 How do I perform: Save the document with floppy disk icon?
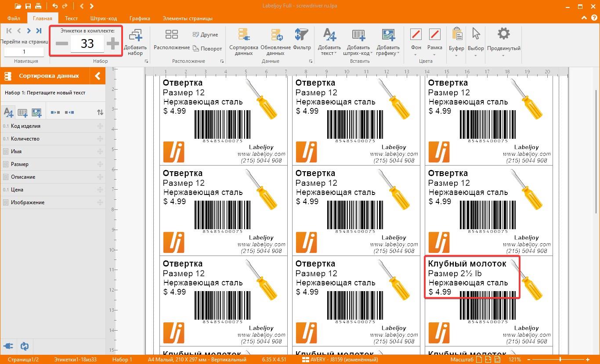pos(28,6)
